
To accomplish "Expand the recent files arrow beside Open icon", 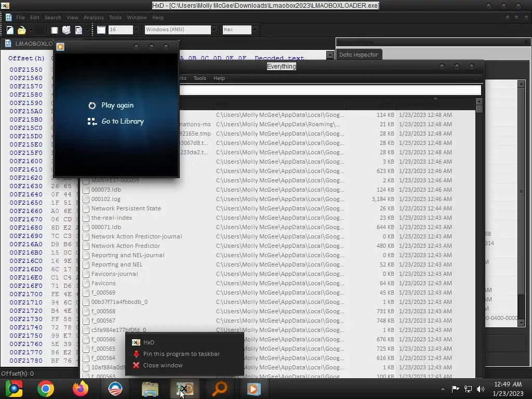I will click(x=31, y=30).
